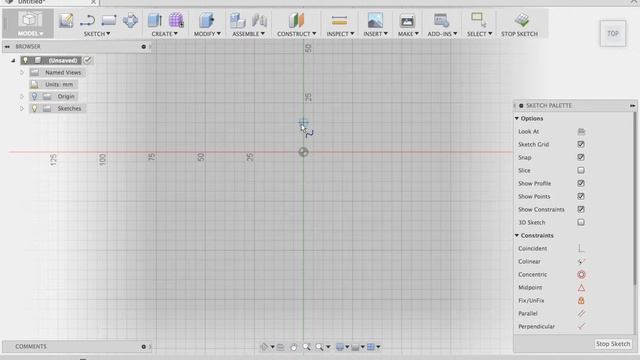The width and height of the screenshot is (640, 360).
Task: Open the INSPECT menu
Action: pyautogui.click(x=340, y=34)
